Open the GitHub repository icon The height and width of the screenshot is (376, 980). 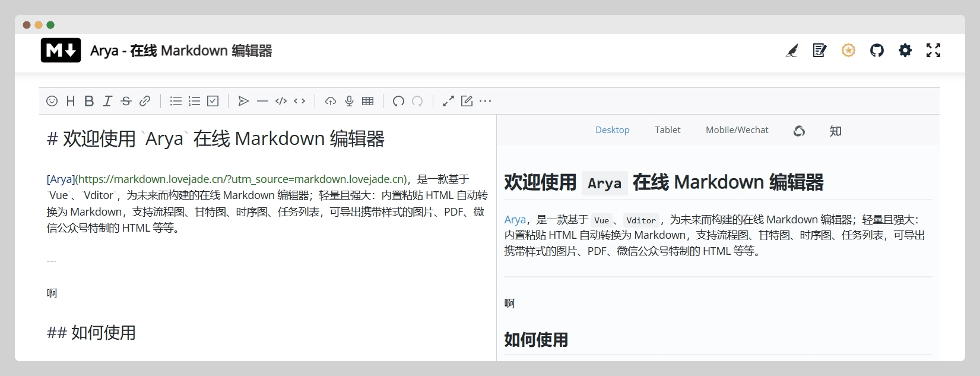click(x=877, y=50)
